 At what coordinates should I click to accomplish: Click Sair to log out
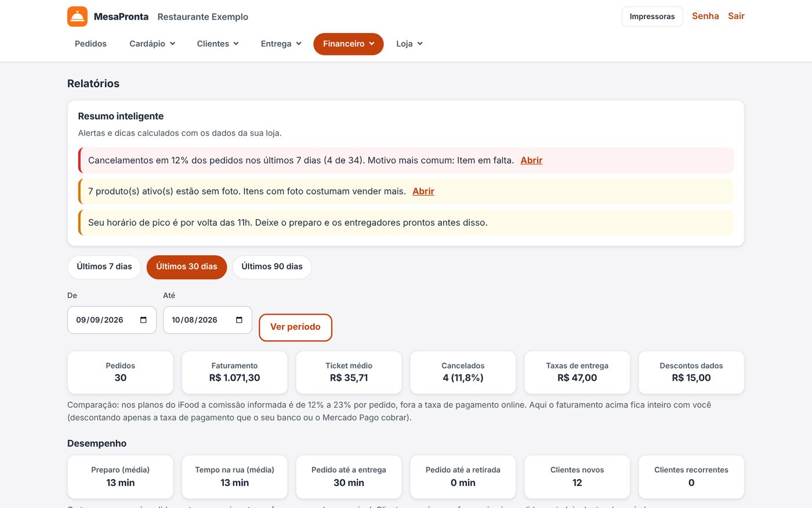pyautogui.click(x=736, y=16)
